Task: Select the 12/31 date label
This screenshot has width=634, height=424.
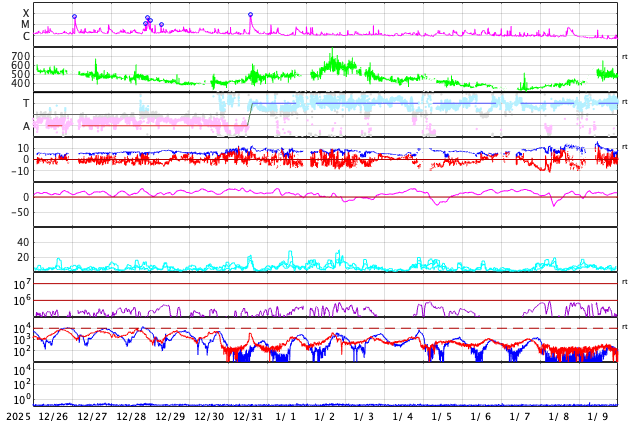Action: [x=248, y=416]
